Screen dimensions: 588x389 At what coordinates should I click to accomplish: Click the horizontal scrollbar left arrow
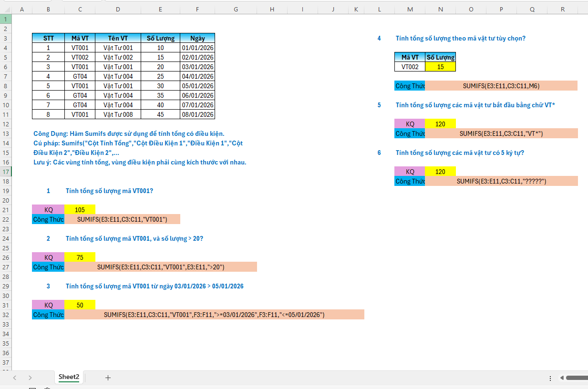562,378
